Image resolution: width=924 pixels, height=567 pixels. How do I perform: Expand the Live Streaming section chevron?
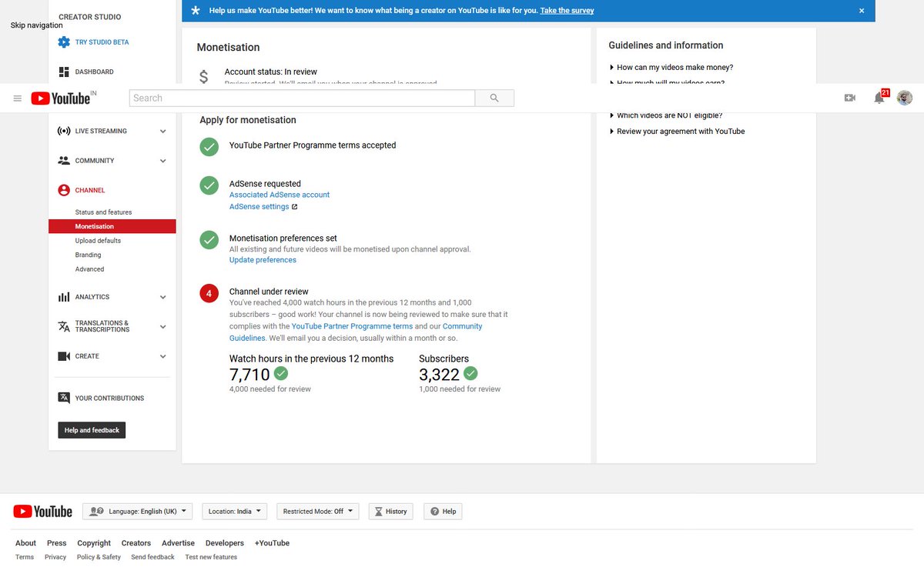coord(162,132)
